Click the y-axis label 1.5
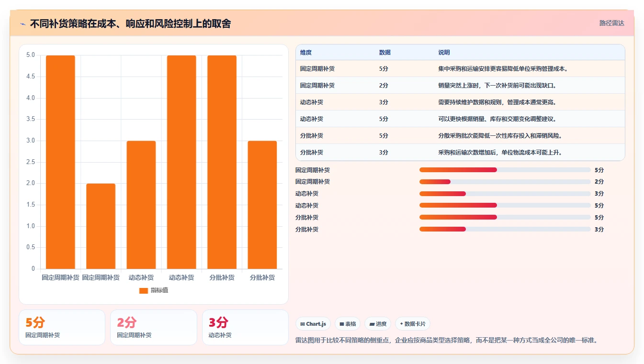The image size is (644, 364). click(31, 205)
